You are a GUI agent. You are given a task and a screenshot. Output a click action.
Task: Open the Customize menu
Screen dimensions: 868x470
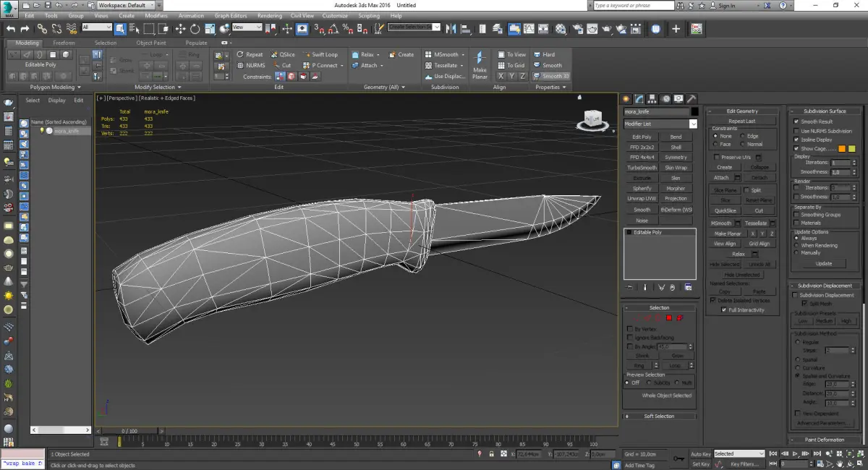335,15
